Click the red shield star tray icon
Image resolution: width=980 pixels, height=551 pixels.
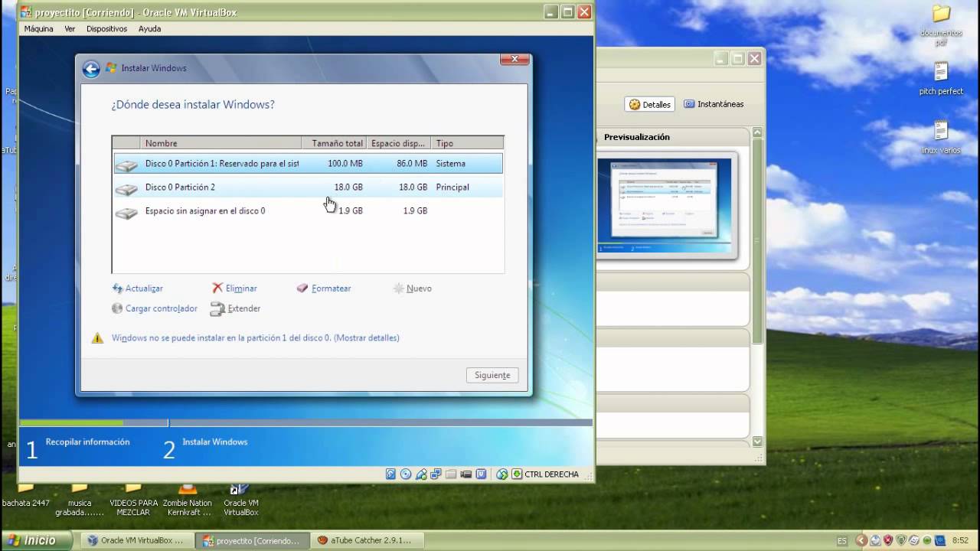point(888,540)
